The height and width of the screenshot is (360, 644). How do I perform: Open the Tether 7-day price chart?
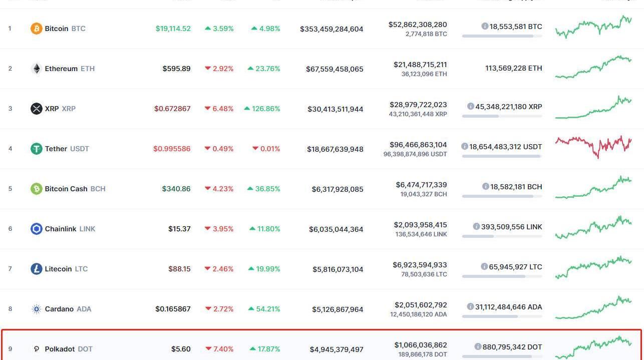pos(593,146)
